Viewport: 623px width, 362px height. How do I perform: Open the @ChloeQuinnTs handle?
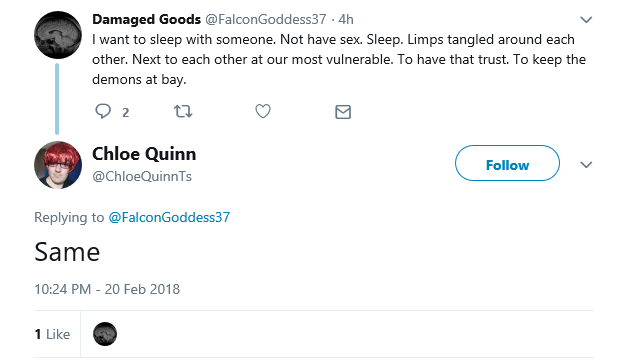142,176
